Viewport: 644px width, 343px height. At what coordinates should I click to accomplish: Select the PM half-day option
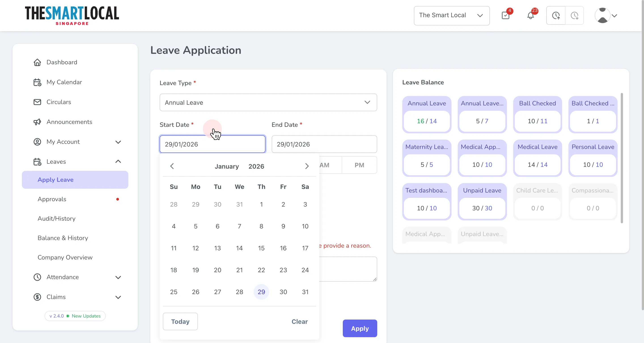coord(359,165)
